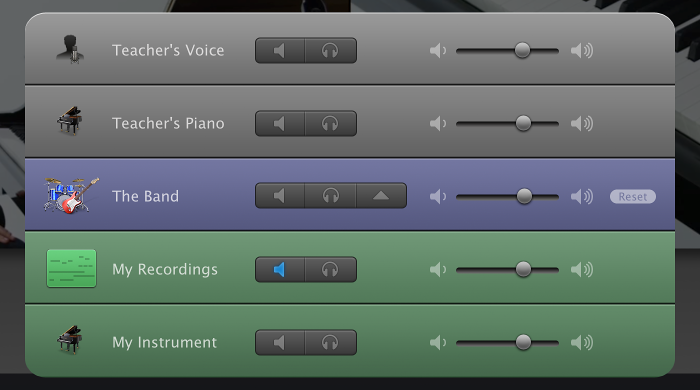Select the "Teacher's Piano" label
This screenshot has height=390, width=700.
click(x=168, y=123)
